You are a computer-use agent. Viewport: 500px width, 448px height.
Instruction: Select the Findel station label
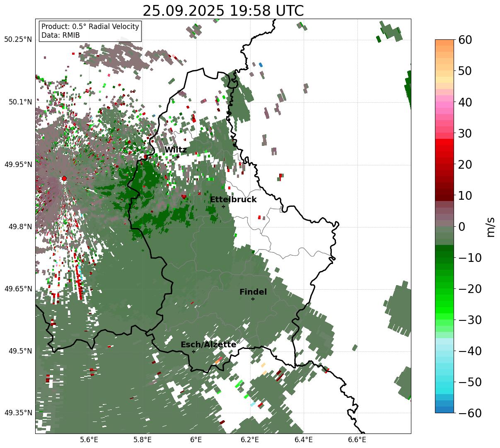pyautogui.click(x=253, y=292)
